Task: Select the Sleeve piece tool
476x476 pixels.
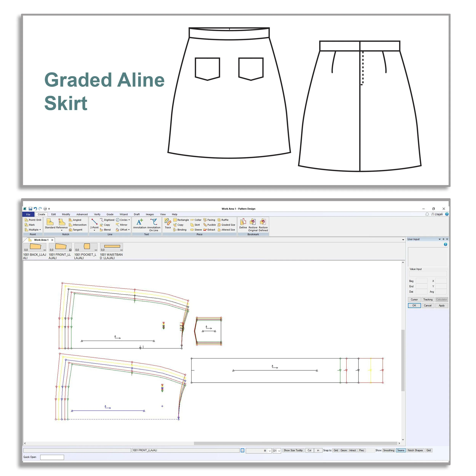Action: 196,230
